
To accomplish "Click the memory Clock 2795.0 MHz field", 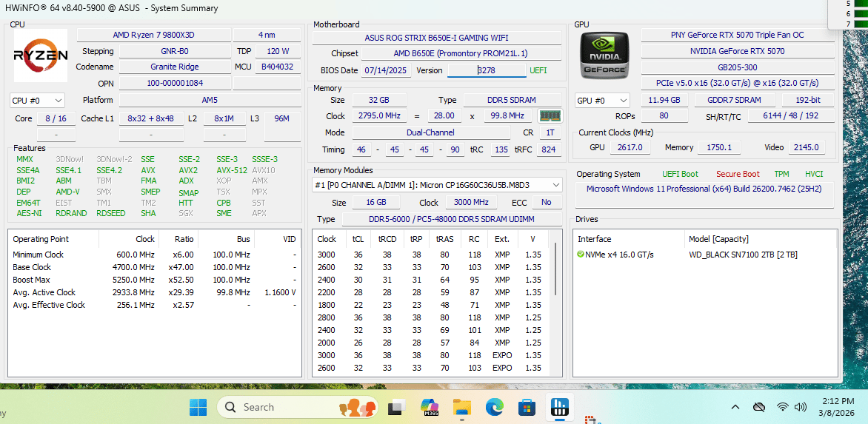I will (378, 116).
